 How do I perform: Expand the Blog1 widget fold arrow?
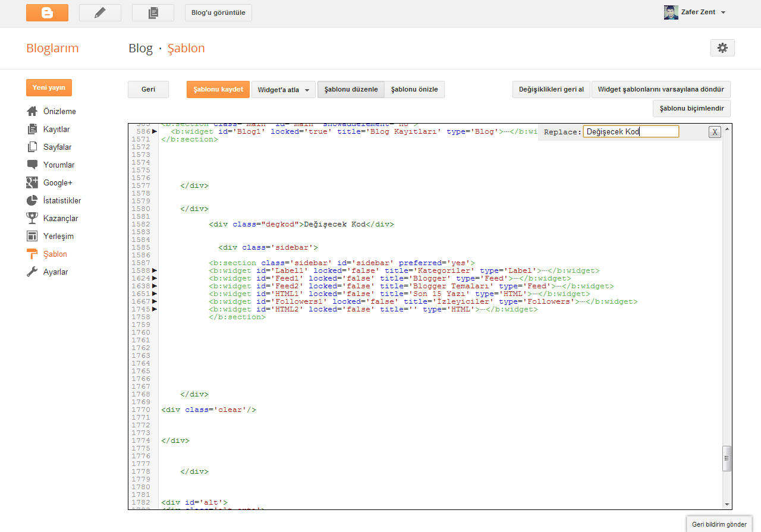coord(155,131)
